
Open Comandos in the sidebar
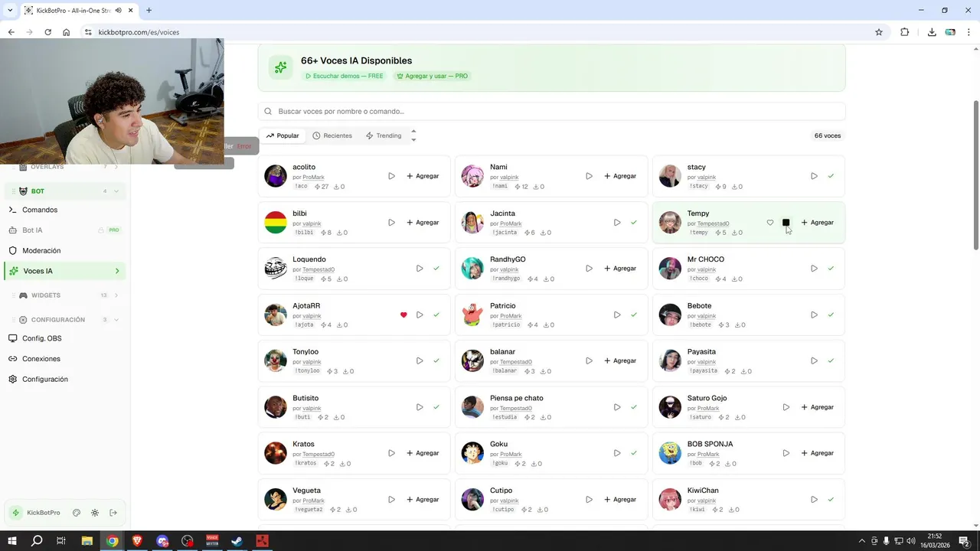[x=65, y=210]
